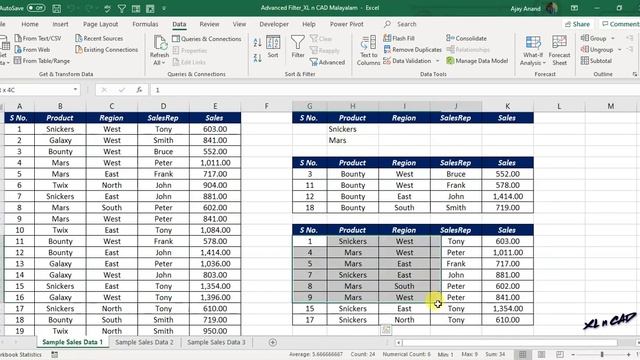Click the Insert Function fx button

[x=139, y=90]
